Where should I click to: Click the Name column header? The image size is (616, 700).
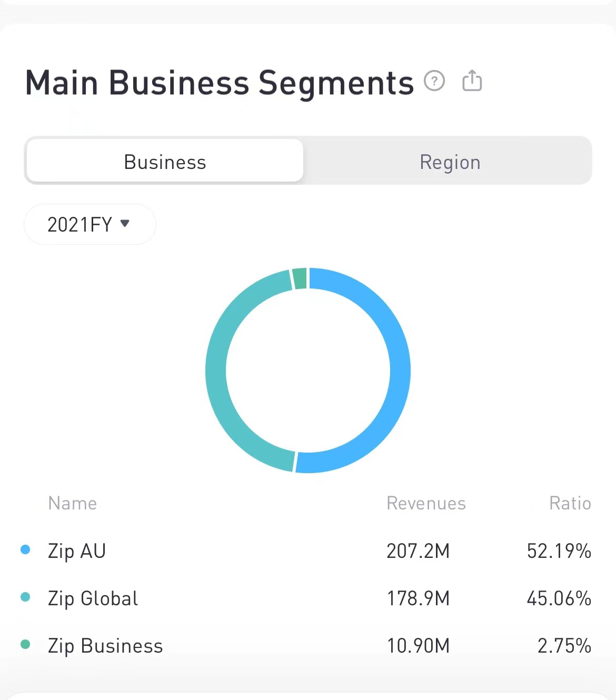[x=73, y=503]
